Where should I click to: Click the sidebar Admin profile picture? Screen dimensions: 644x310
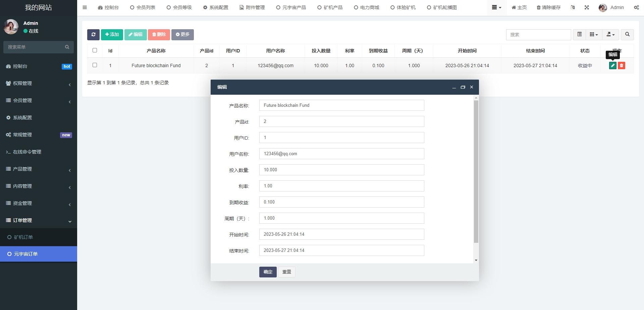(x=11, y=27)
